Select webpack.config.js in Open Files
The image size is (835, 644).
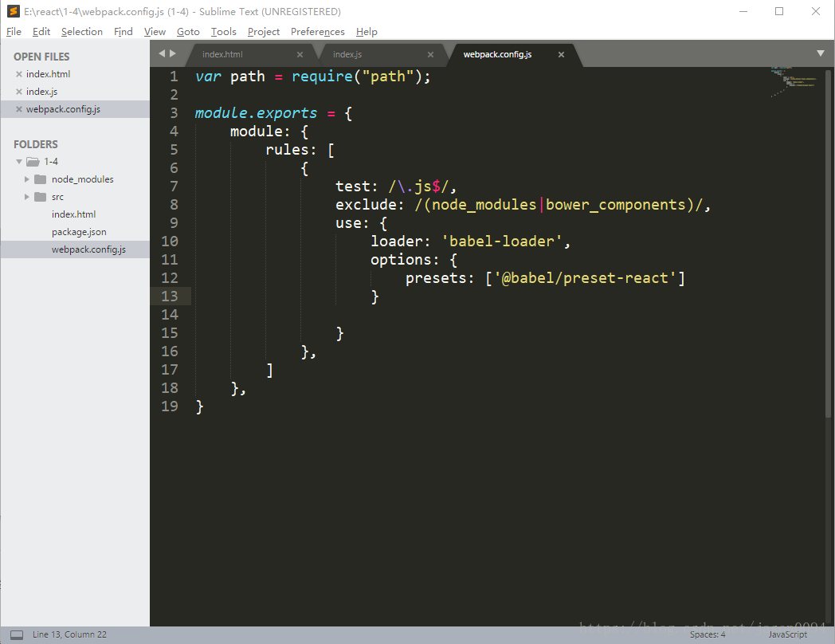[63, 109]
